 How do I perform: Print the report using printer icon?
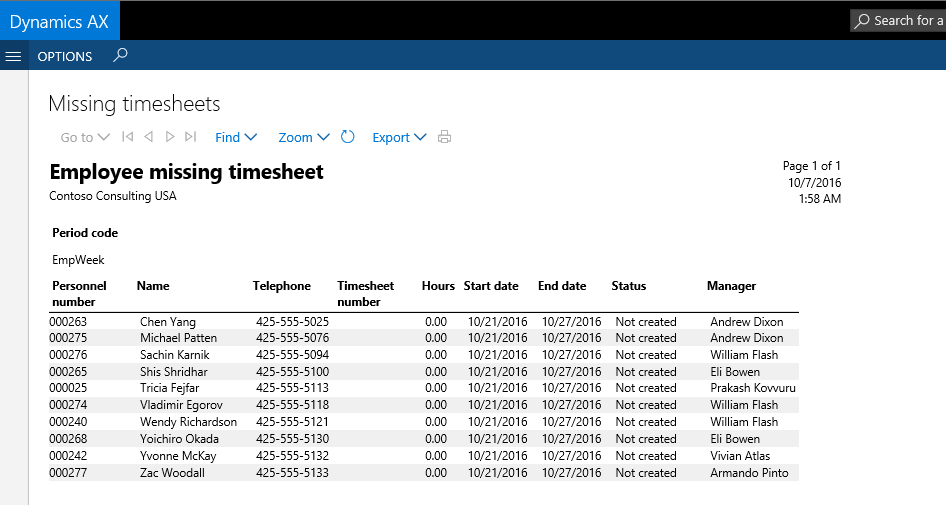pyautogui.click(x=445, y=137)
